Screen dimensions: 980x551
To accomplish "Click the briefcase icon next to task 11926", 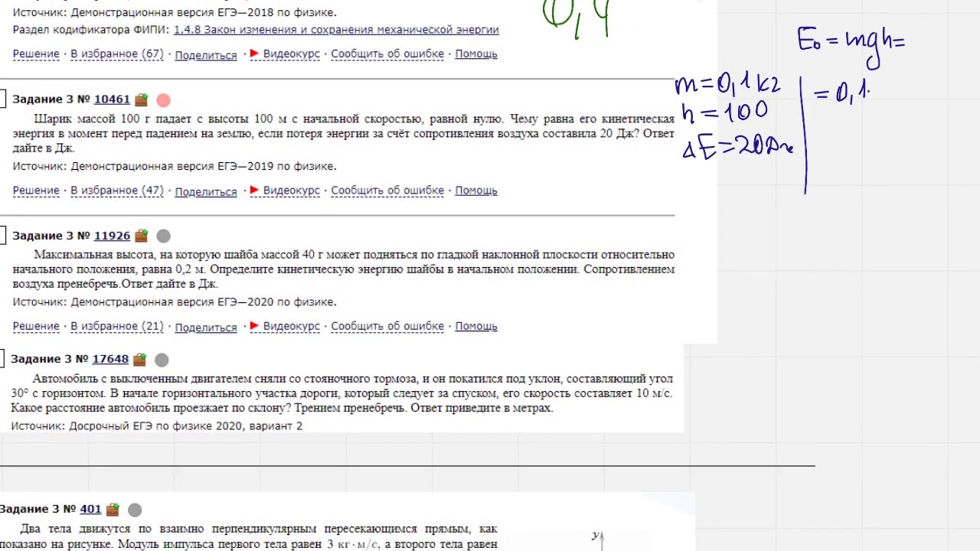I will click(x=141, y=236).
